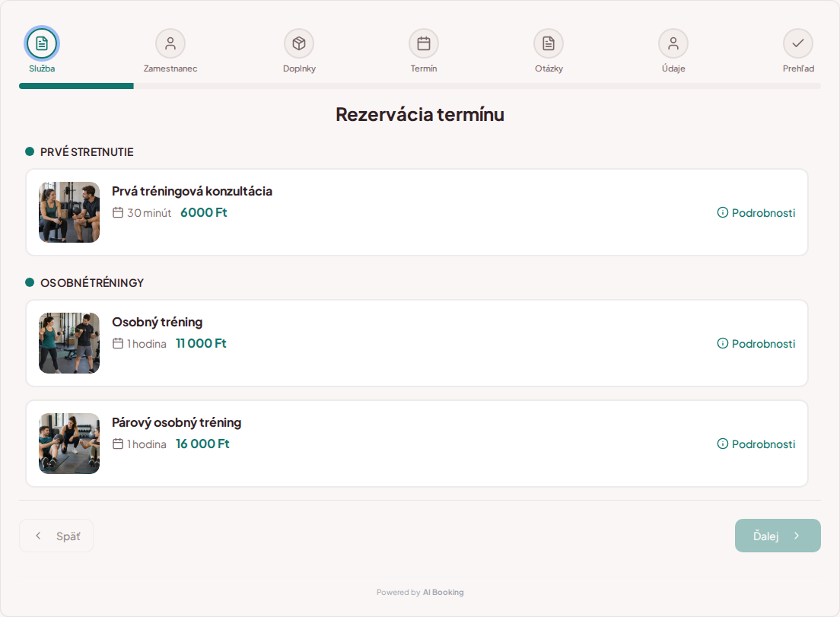
Task: Open Podrobnosti for Osobný tréning
Action: 756,343
